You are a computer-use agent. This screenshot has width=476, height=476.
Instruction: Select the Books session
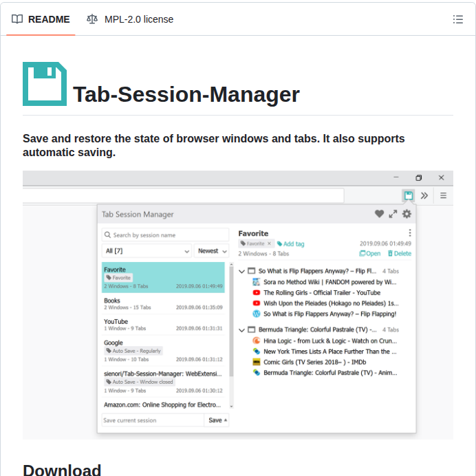click(x=163, y=303)
